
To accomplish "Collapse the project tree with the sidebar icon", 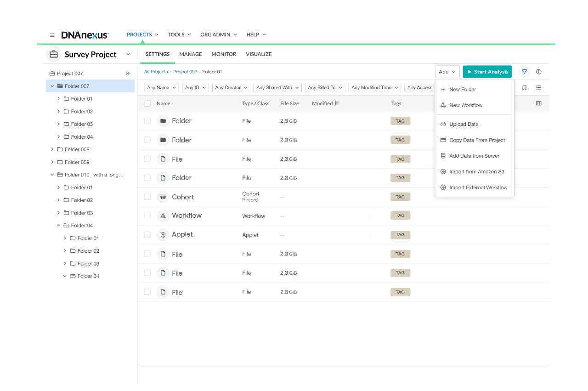I will point(127,73).
